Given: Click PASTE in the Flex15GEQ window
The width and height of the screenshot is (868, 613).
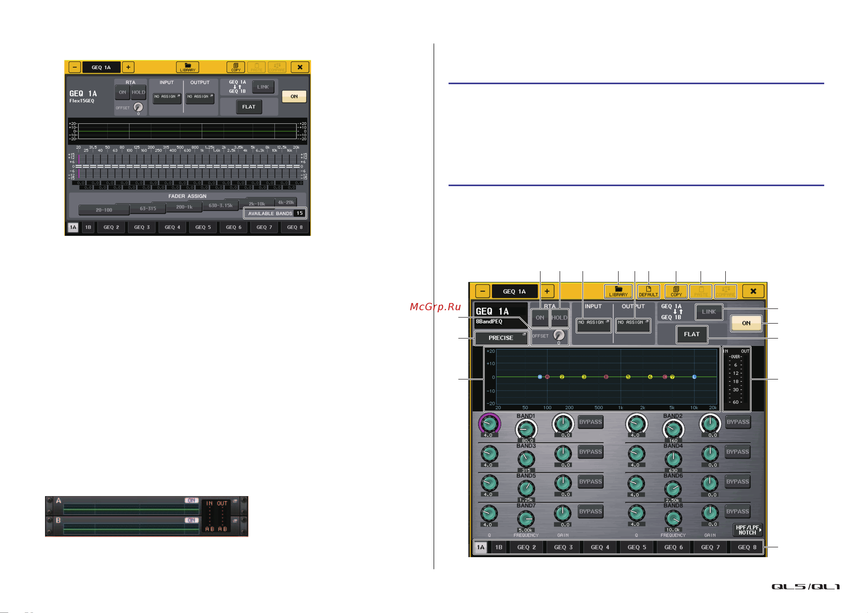Looking at the screenshot, I should (x=256, y=67).
